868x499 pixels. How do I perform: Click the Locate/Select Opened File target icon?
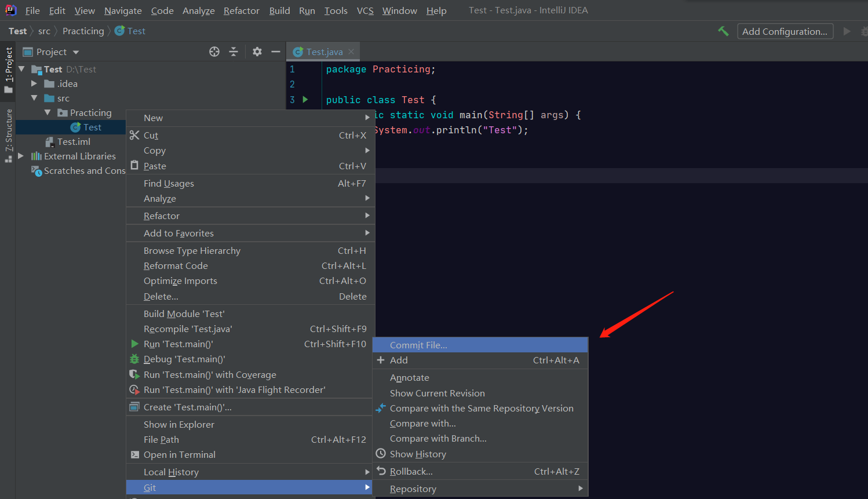point(214,52)
